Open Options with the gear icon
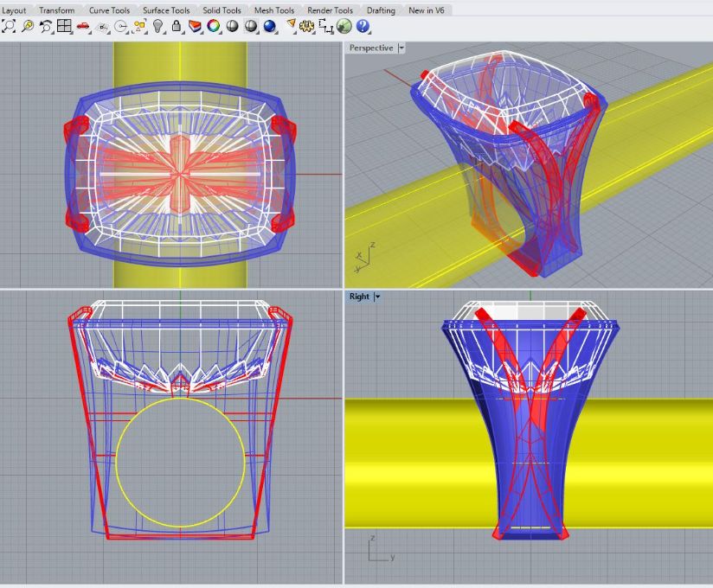 coord(307,27)
